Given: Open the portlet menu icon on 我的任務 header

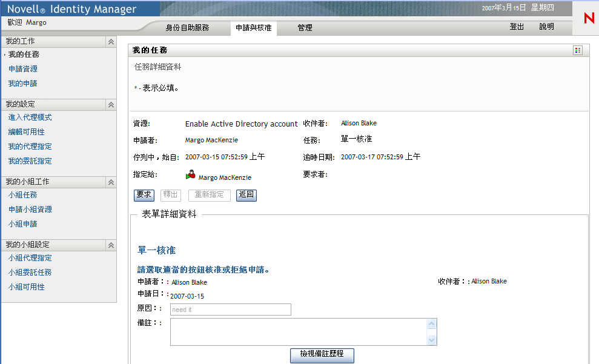Looking at the screenshot, I should (x=578, y=50).
